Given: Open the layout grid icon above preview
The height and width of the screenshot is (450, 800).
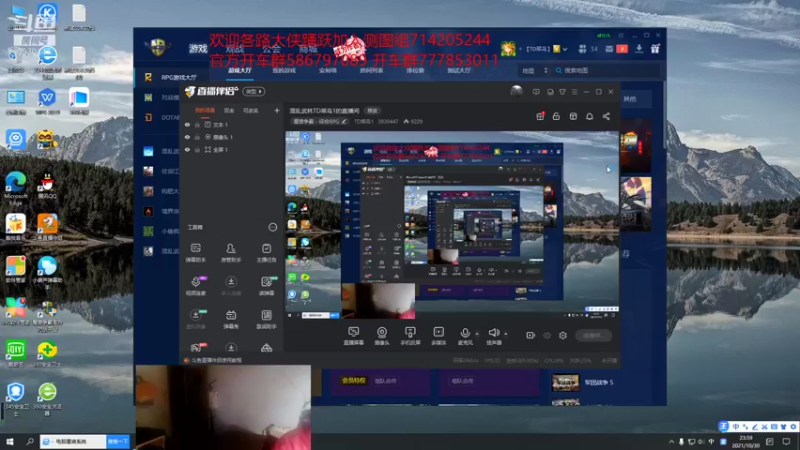Looking at the screenshot, I should pyautogui.click(x=573, y=117).
